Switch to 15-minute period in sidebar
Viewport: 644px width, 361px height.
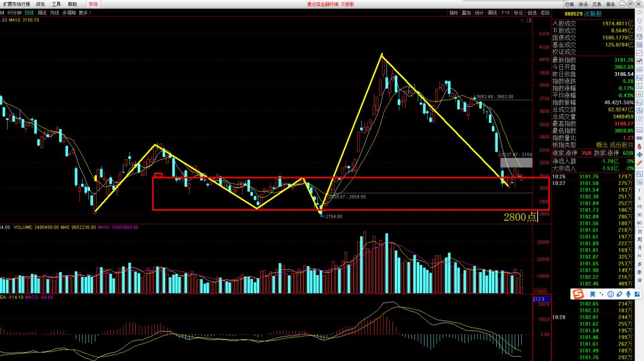[639, 206]
